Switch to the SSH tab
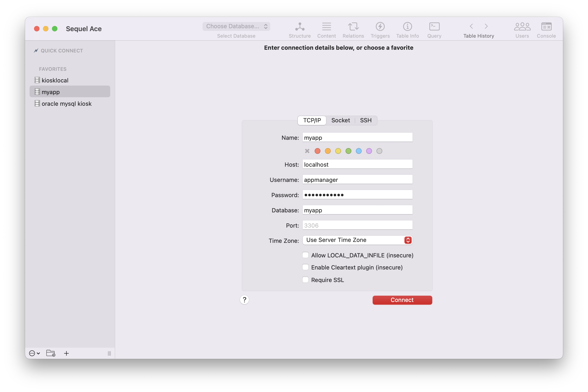The width and height of the screenshot is (588, 392). 366,120
